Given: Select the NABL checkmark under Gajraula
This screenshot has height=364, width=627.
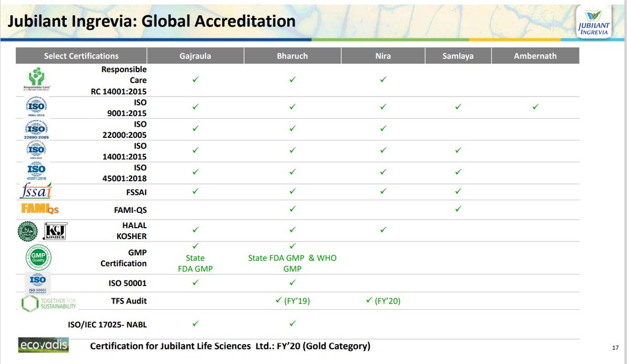Looking at the screenshot, I should [x=195, y=324].
